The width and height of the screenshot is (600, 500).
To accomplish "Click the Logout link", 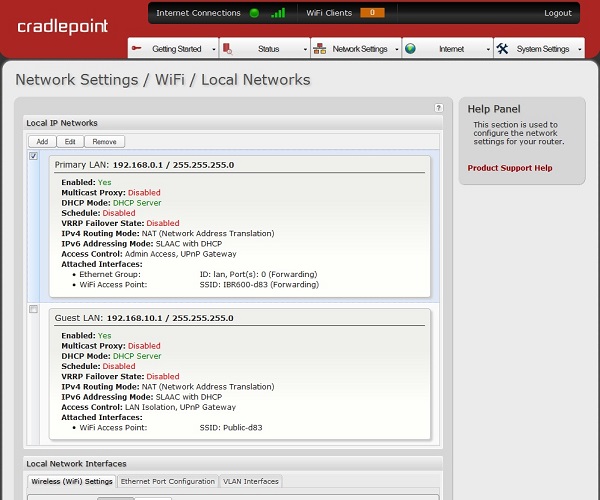I will [x=558, y=13].
